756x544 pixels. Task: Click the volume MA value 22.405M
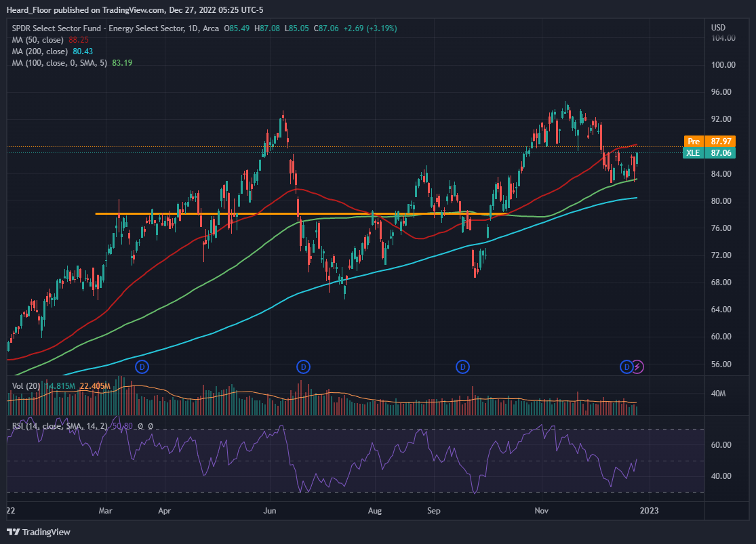click(x=95, y=386)
